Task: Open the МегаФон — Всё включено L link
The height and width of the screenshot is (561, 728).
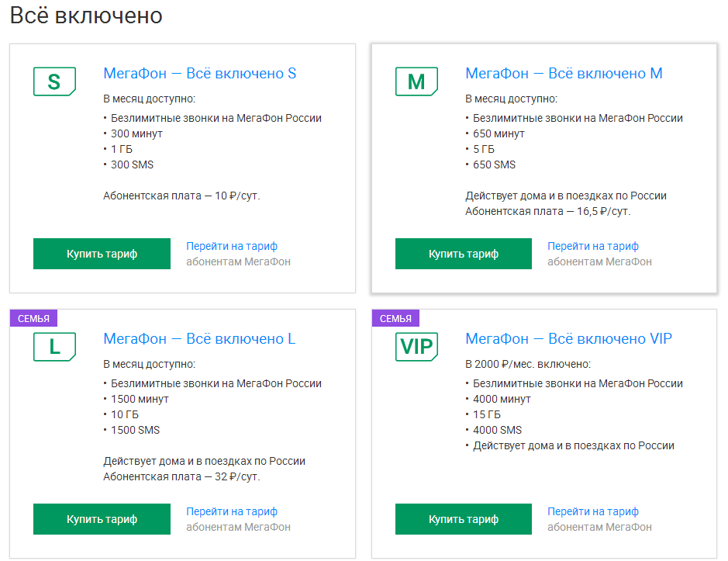Action: tap(199, 339)
